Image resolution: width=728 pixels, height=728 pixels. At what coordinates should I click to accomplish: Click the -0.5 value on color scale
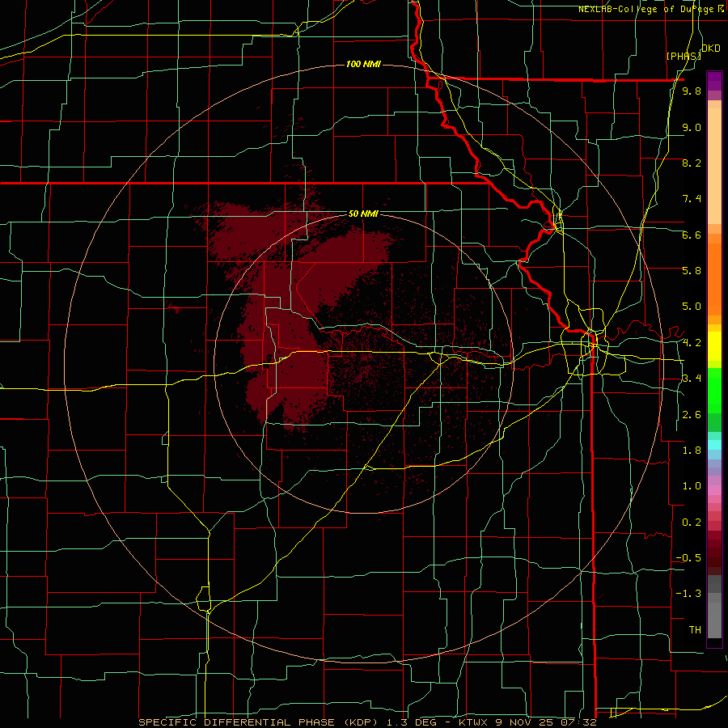click(x=688, y=558)
